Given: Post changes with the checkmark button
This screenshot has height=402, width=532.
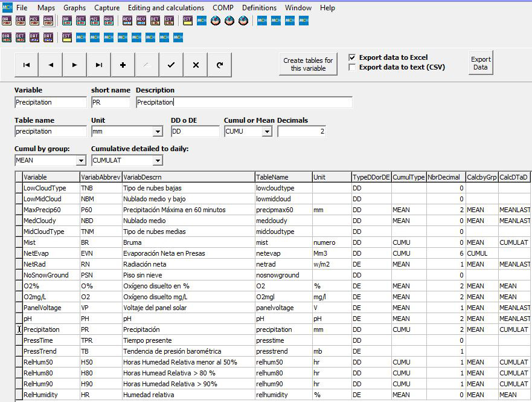Looking at the screenshot, I should 171,65.
